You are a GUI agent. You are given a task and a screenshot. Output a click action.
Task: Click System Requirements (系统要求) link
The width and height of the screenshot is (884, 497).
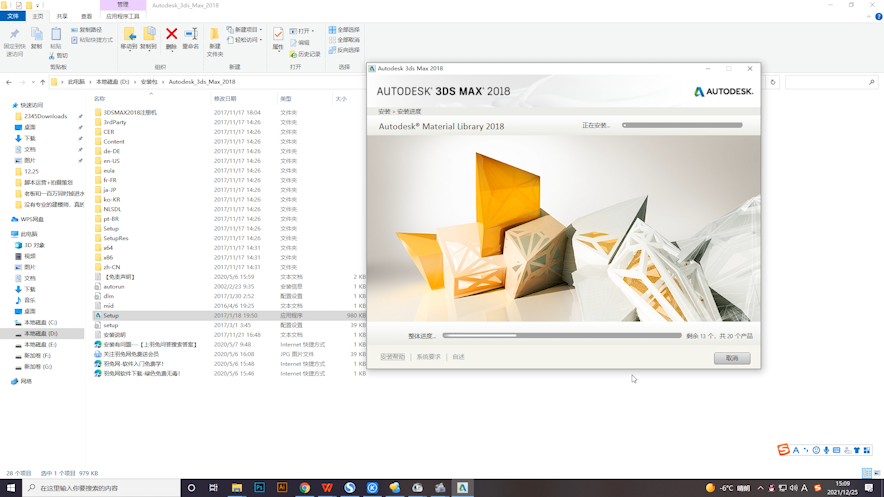click(x=428, y=357)
